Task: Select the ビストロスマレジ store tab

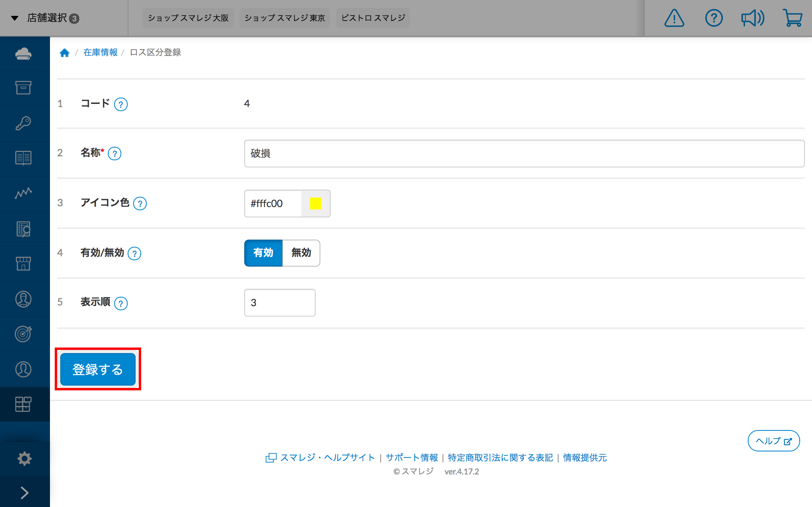Action: click(373, 18)
